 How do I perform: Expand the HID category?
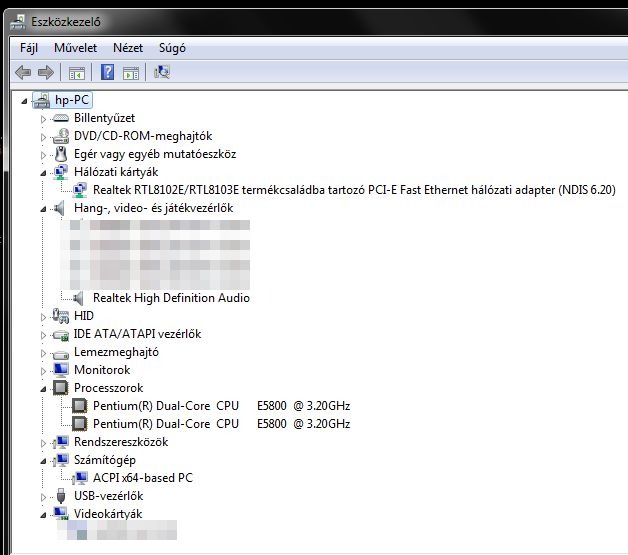point(44,317)
